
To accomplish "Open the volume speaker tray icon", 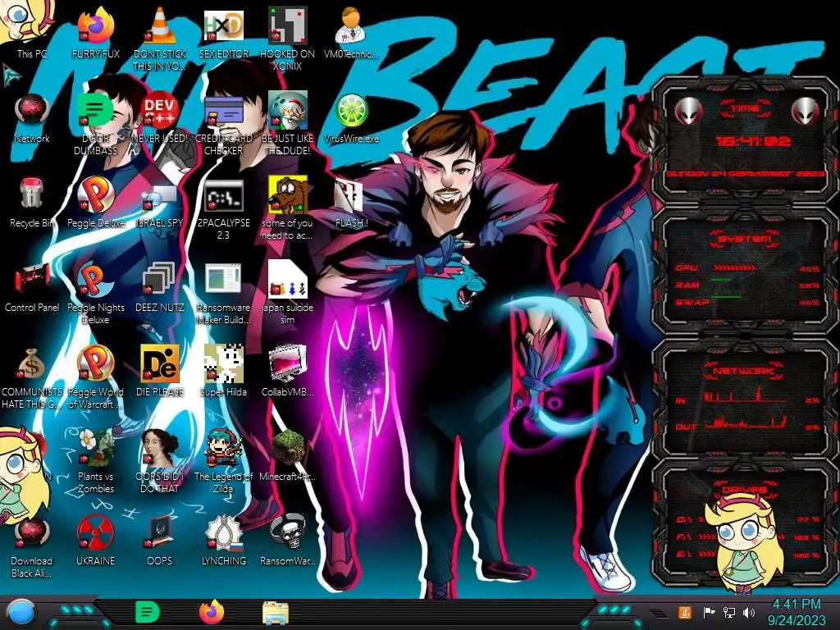I will pos(750,612).
